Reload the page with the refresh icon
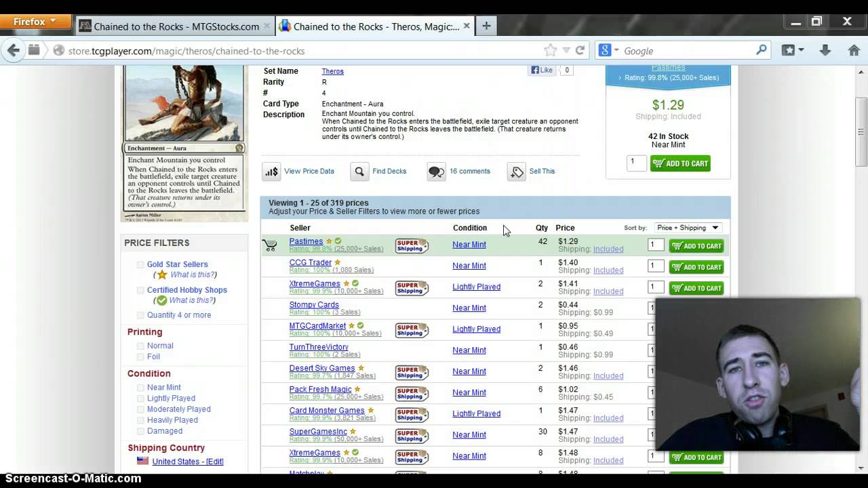Screen dimensions: 868x488 [580, 50]
